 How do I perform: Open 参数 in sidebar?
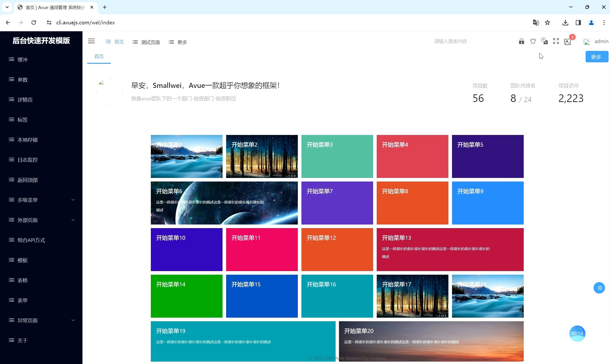click(41, 80)
